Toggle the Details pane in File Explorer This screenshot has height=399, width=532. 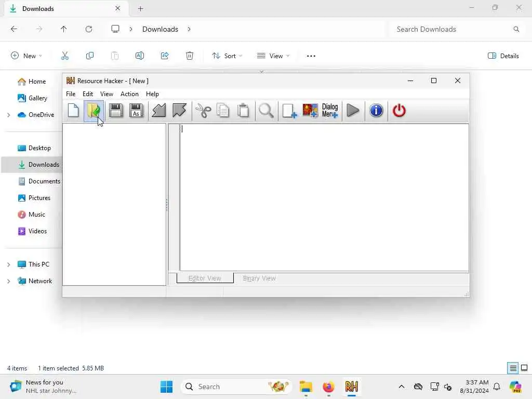(x=503, y=56)
